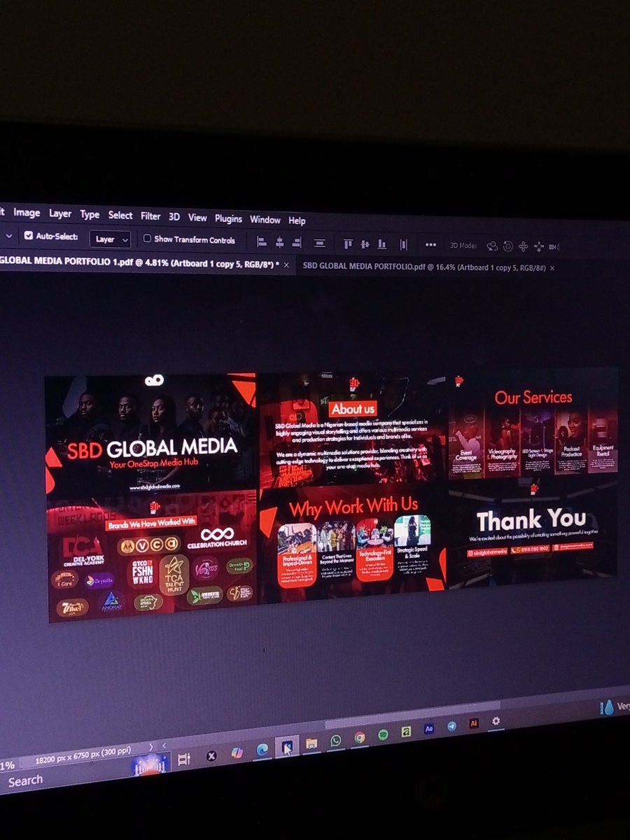
Task: Click the SBD GLOBAL MEDIA title artboard
Action: pos(150,434)
